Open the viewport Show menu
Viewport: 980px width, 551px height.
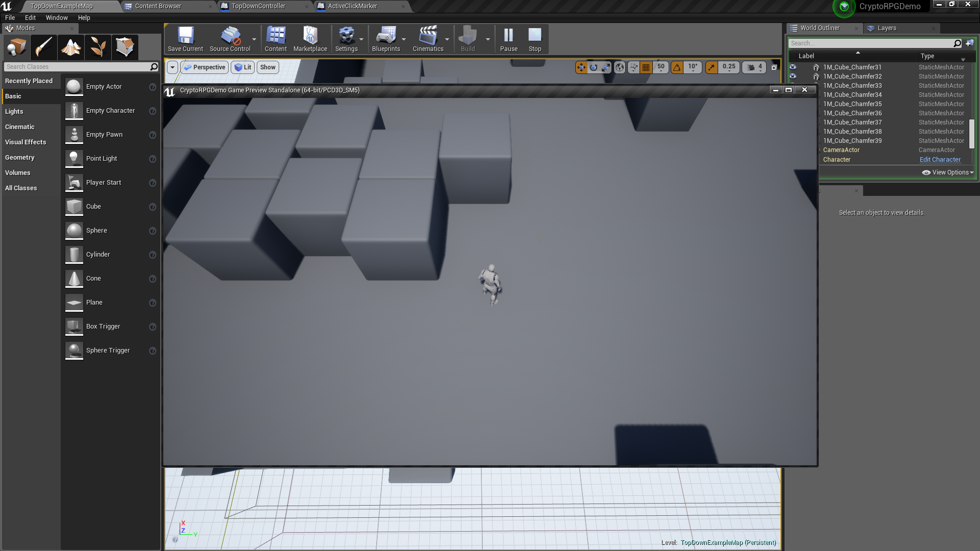267,67
